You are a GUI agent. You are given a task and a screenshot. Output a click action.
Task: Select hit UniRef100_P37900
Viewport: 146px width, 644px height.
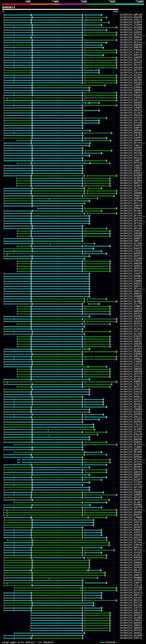pyautogui.click(x=131, y=485)
